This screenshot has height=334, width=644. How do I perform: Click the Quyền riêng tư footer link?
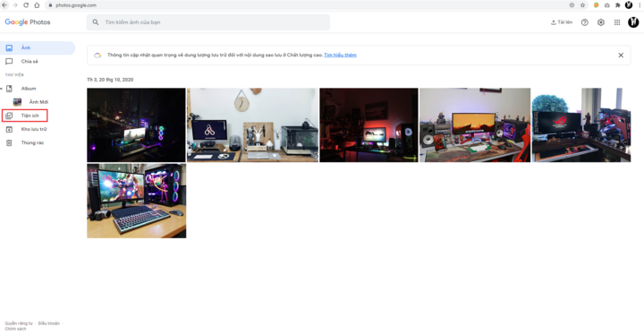(x=19, y=323)
